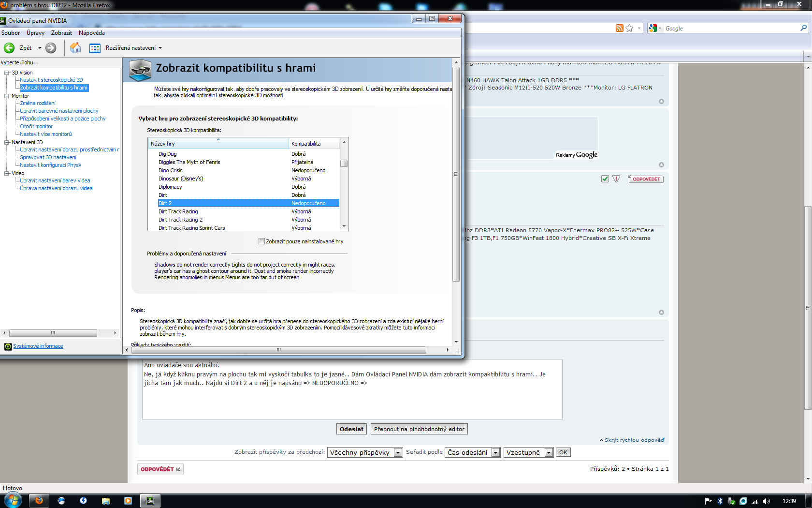The image size is (812, 508).
Task: Click Přepnout na plnohodnotný editor button
Action: click(x=419, y=429)
